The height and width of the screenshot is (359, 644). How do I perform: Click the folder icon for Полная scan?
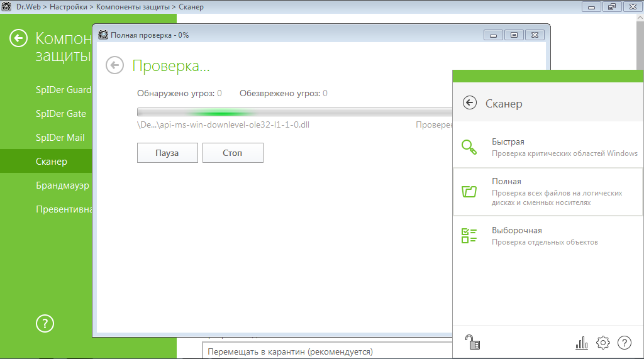469,191
